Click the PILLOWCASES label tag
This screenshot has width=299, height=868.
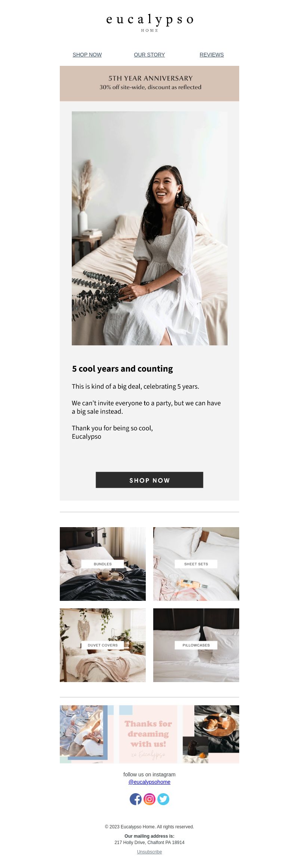pyautogui.click(x=196, y=645)
